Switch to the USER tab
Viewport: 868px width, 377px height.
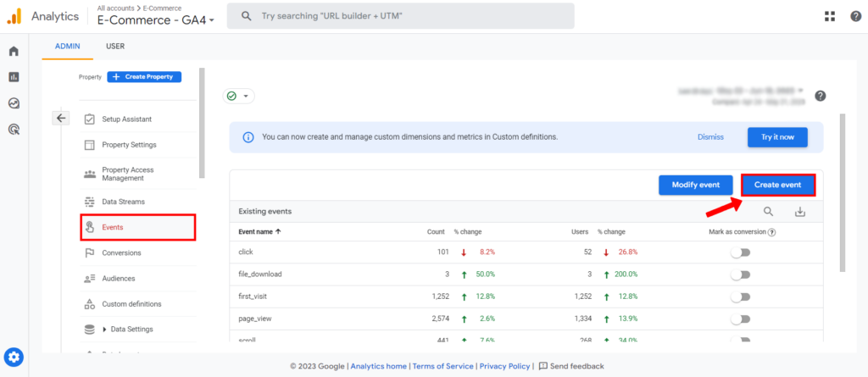coord(115,47)
